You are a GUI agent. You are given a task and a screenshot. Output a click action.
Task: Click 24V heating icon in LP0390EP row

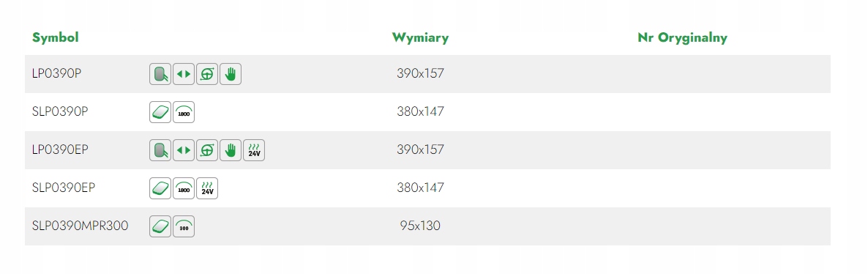(x=254, y=150)
